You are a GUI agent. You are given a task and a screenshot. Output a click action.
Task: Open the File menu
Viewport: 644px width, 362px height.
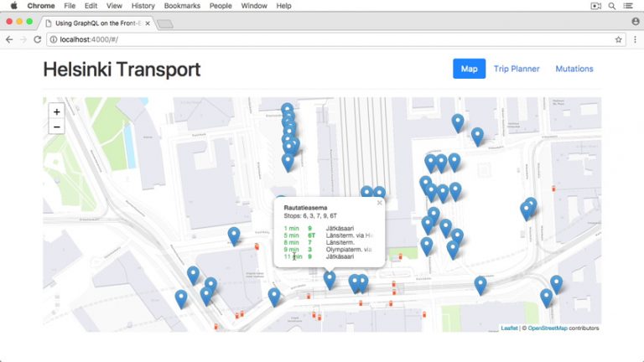(x=70, y=6)
